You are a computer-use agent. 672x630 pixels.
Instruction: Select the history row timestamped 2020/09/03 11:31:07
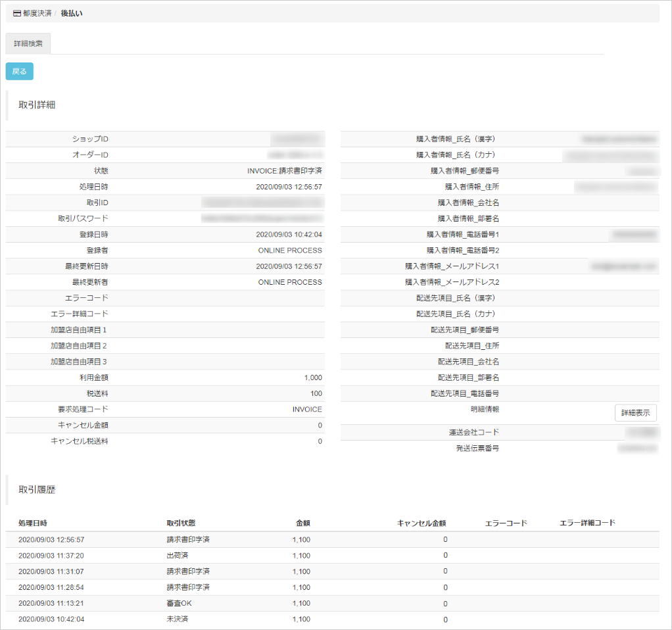51,571
